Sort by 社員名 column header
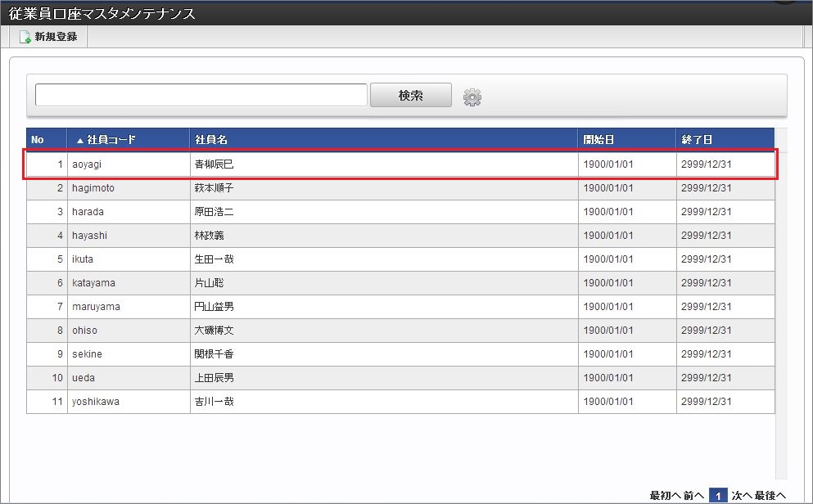 384,139
